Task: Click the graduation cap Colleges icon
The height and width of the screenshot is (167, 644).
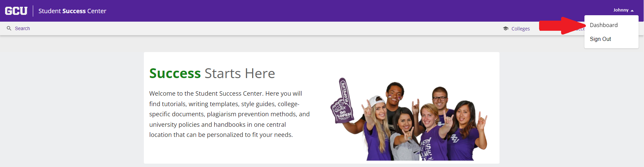Action: coord(506,28)
